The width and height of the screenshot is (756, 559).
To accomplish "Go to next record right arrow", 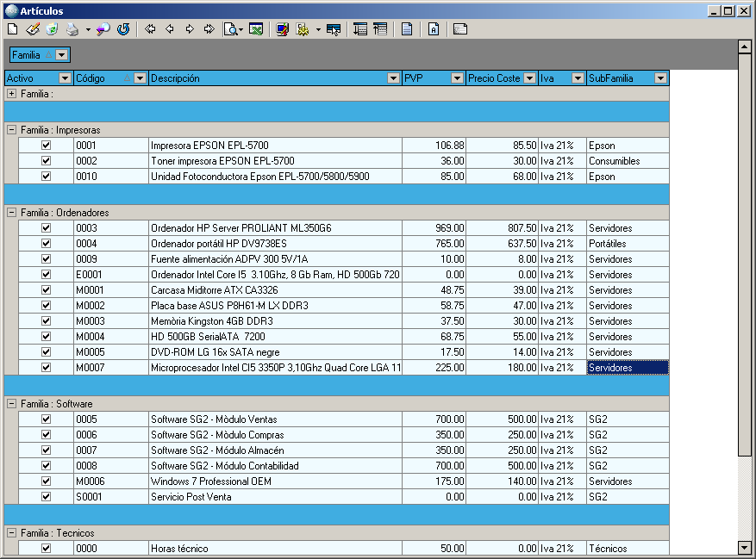I will (190, 29).
